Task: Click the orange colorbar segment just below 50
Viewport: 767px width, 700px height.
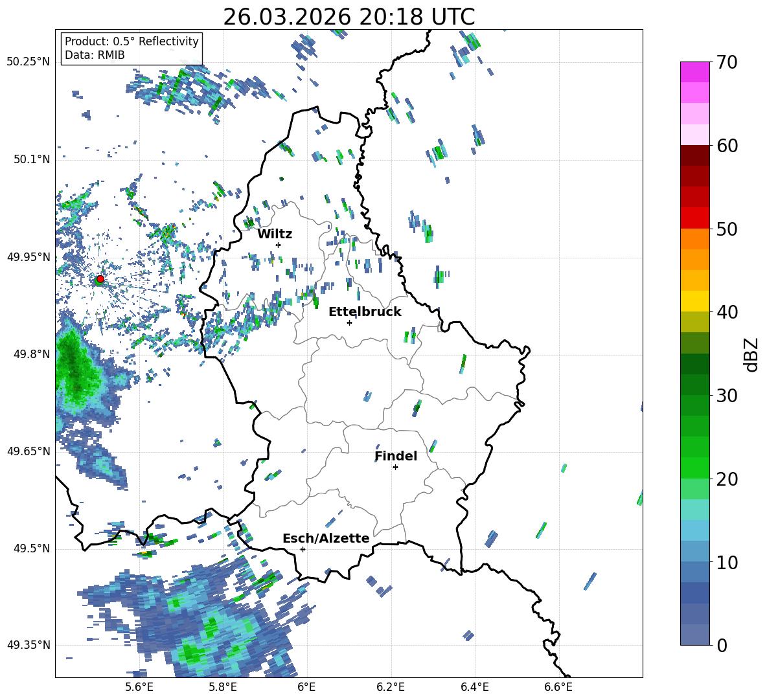Action: coord(694,239)
